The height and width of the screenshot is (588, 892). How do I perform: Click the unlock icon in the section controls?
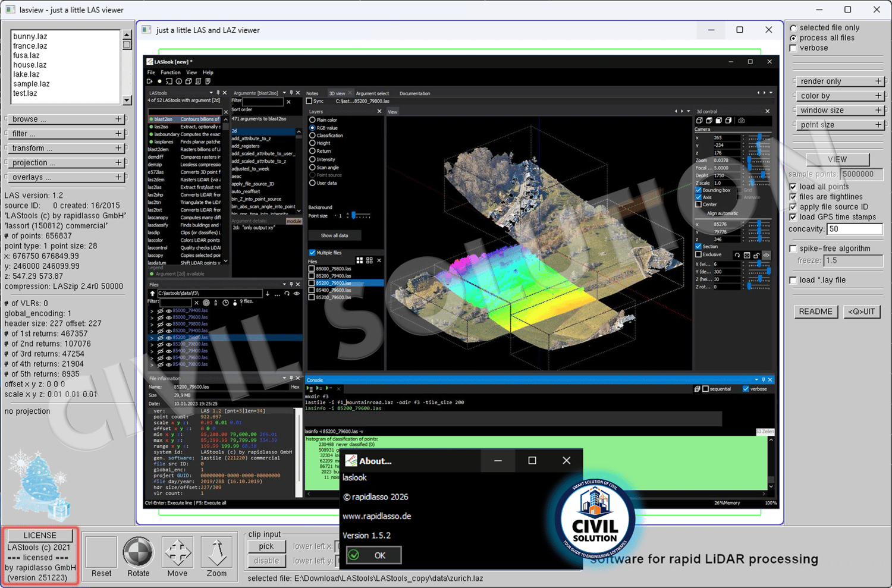(756, 255)
